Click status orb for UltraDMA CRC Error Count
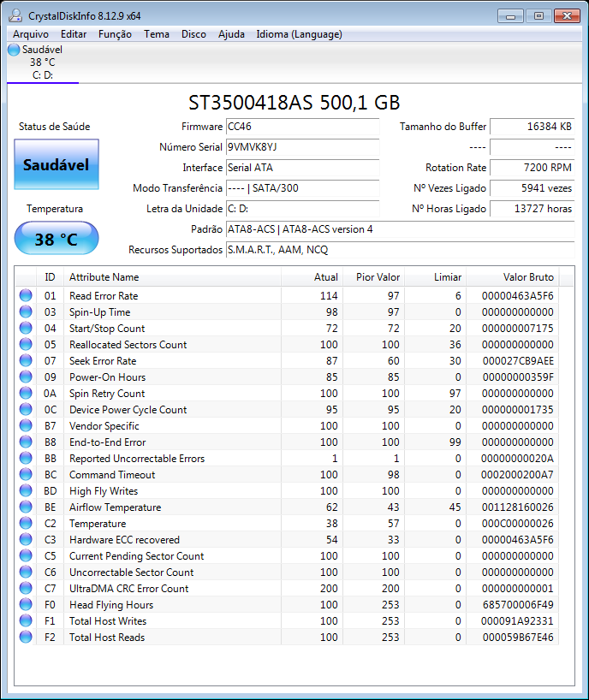This screenshot has width=589, height=700. tap(26, 588)
